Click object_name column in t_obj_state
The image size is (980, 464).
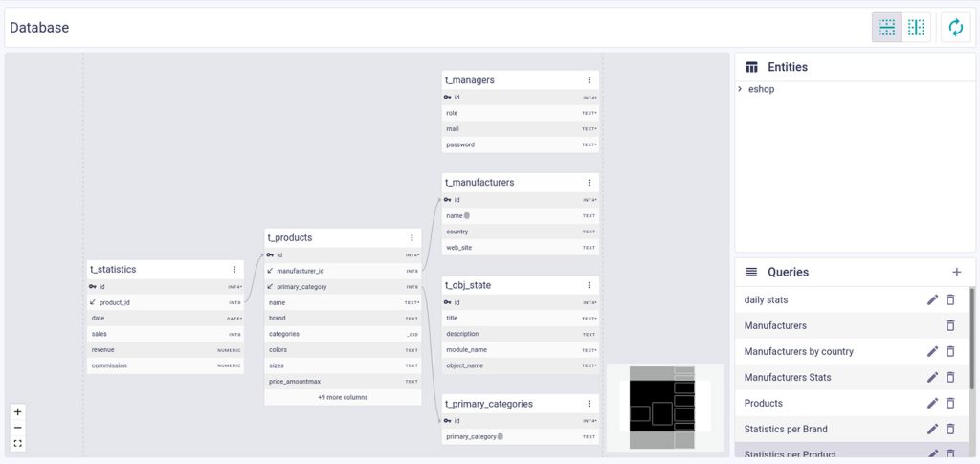click(520, 365)
